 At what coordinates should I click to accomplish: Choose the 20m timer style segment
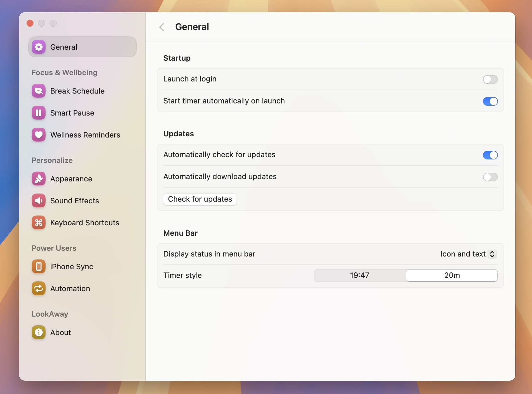point(452,276)
